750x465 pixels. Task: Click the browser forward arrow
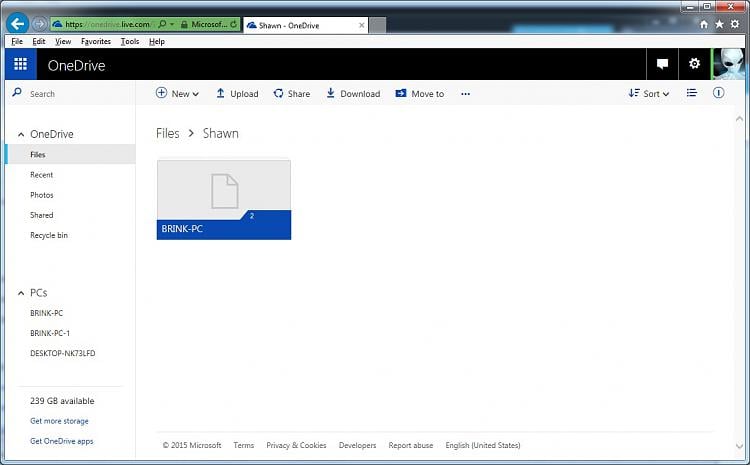(x=39, y=23)
